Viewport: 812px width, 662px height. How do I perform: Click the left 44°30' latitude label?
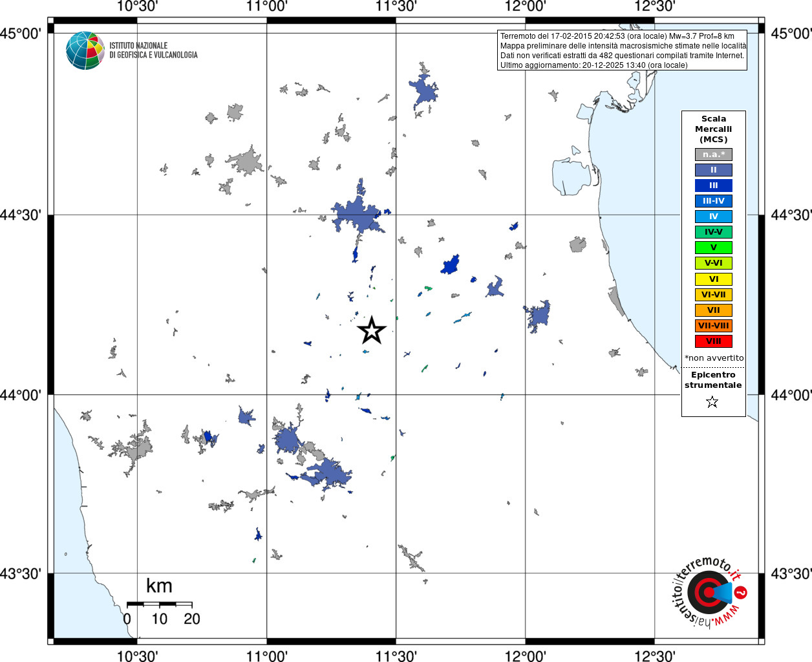[21, 215]
